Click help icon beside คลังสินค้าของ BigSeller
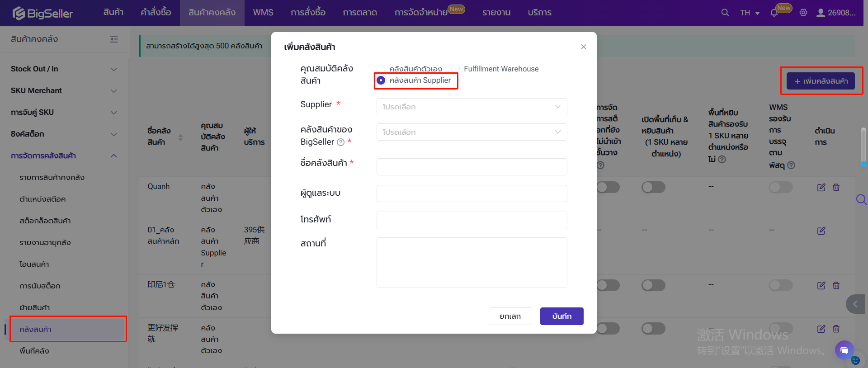The width and height of the screenshot is (868, 368). click(341, 142)
